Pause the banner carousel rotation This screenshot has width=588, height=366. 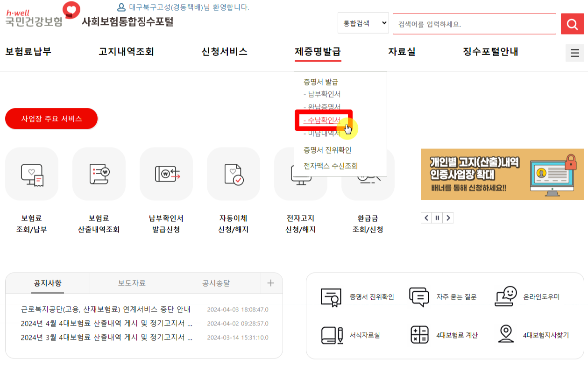[x=437, y=218]
